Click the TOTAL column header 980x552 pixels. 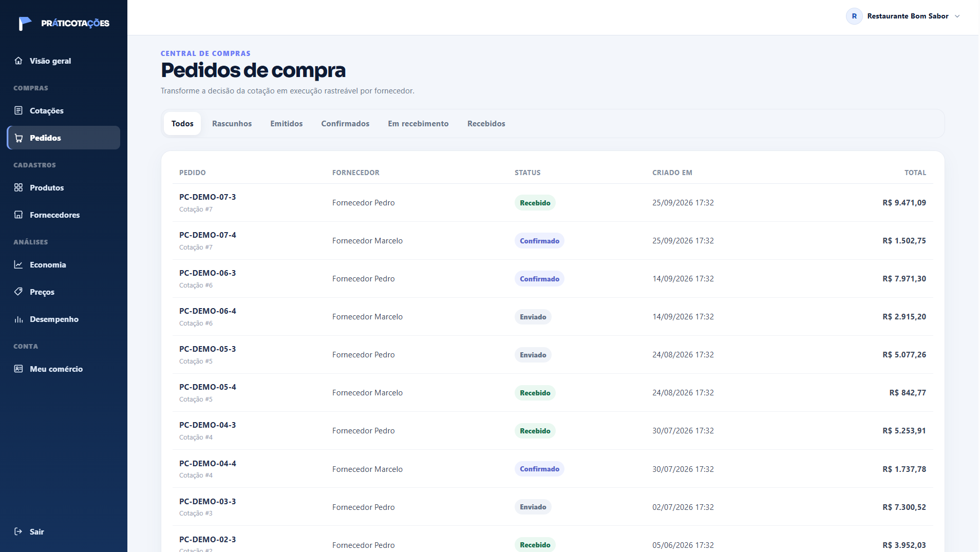(915, 173)
